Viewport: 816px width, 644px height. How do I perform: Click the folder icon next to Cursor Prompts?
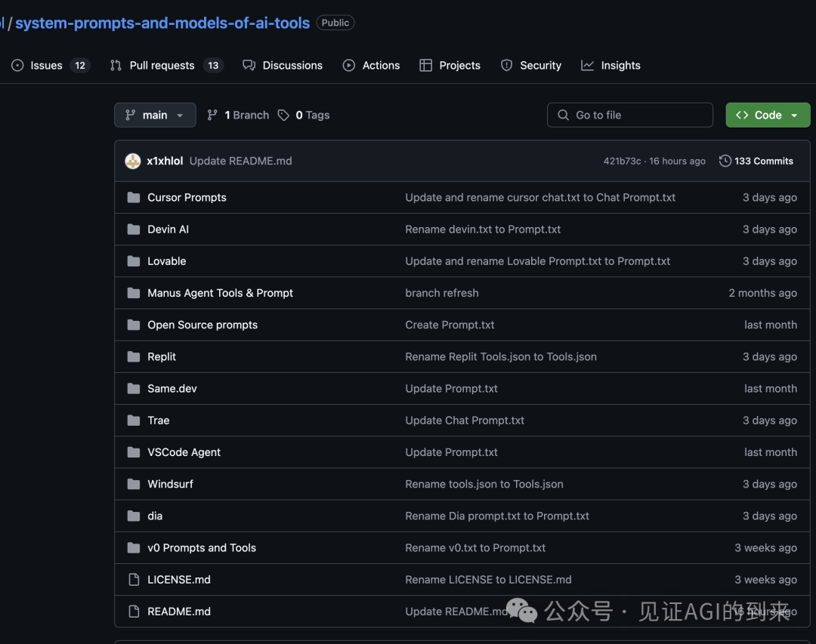[134, 198]
